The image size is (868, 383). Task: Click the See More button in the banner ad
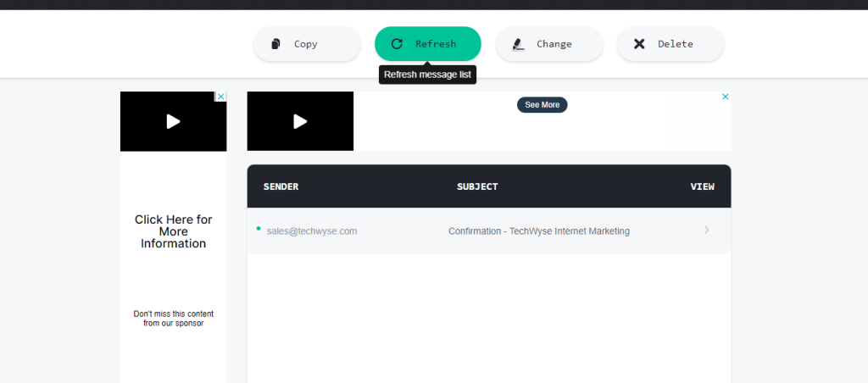542,105
